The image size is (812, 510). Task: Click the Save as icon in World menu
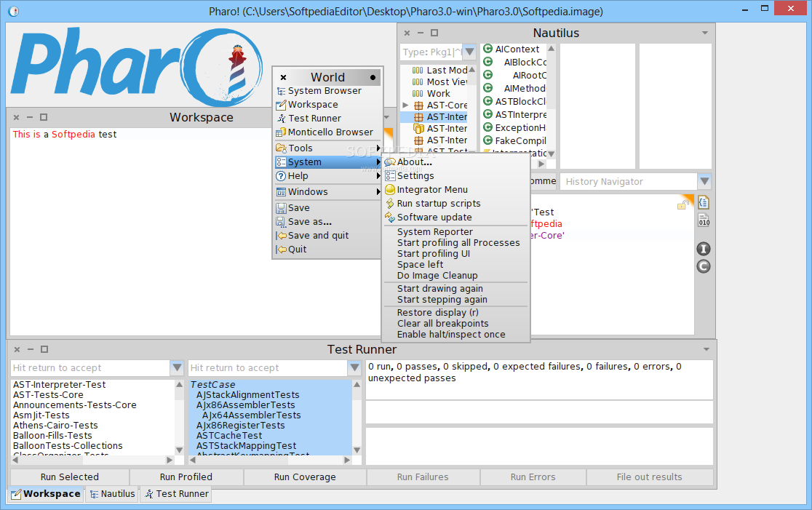coord(281,222)
